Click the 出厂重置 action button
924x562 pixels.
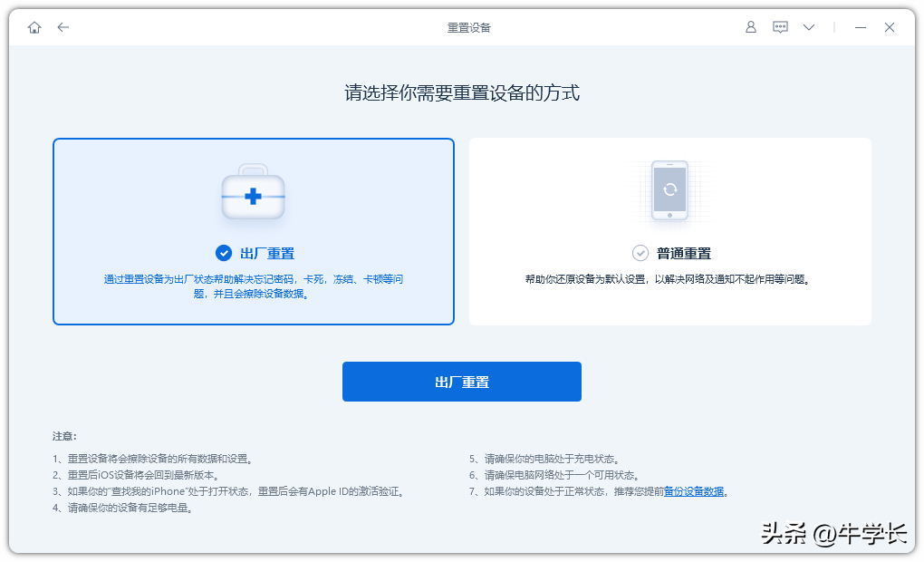pos(462,382)
